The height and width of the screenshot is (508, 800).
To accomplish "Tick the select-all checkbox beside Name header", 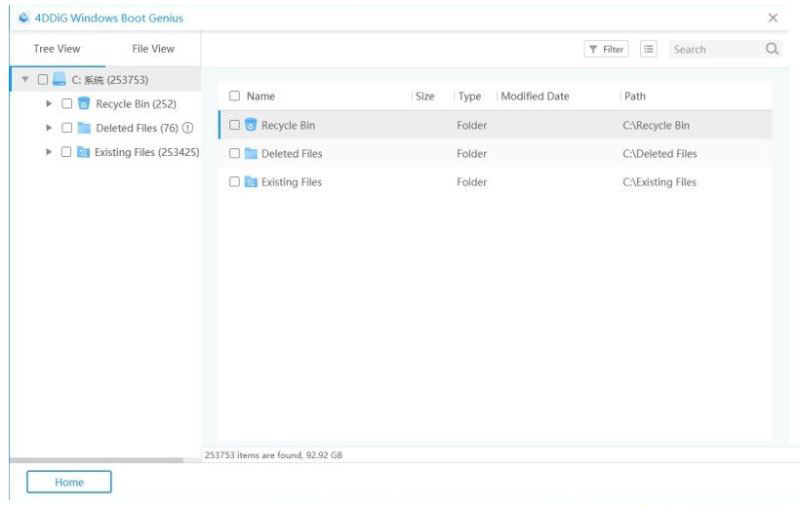I will [234, 96].
